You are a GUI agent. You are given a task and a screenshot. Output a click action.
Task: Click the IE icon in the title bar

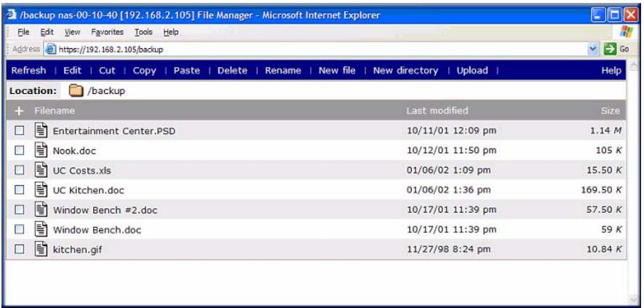point(12,15)
